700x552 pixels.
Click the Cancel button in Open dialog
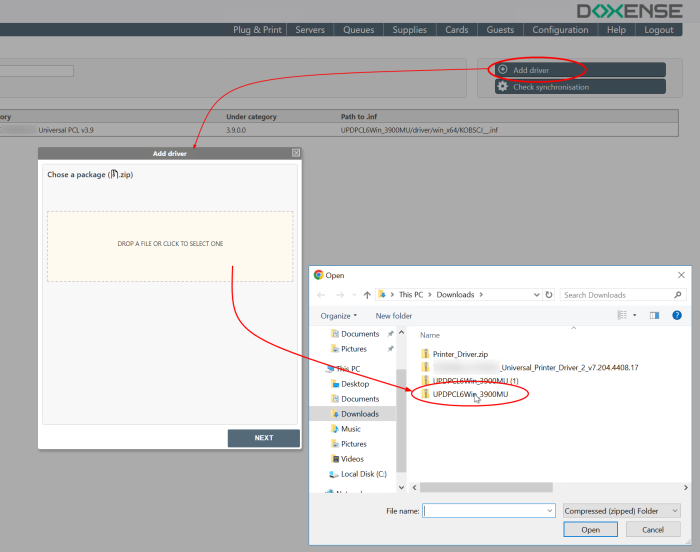pyautogui.click(x=653, y=530)
